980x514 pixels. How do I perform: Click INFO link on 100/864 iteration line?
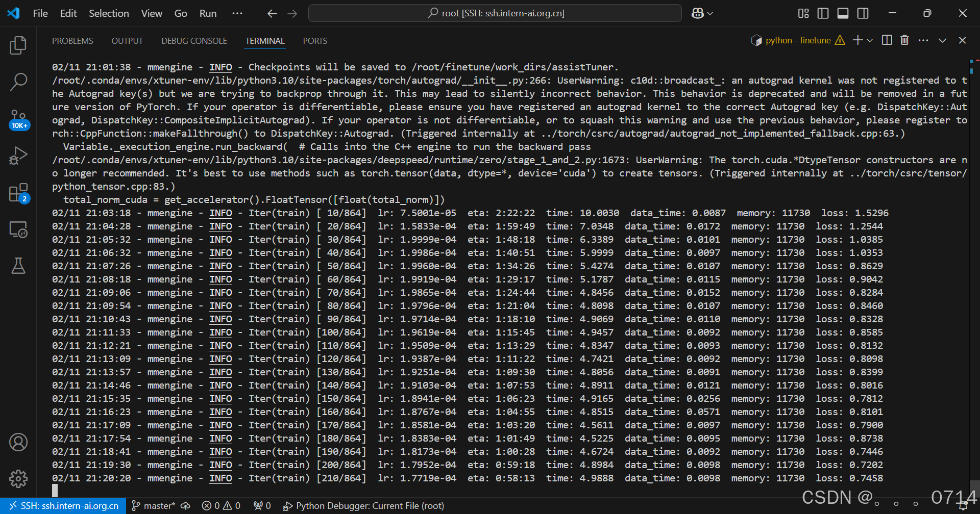pos(220,332)
